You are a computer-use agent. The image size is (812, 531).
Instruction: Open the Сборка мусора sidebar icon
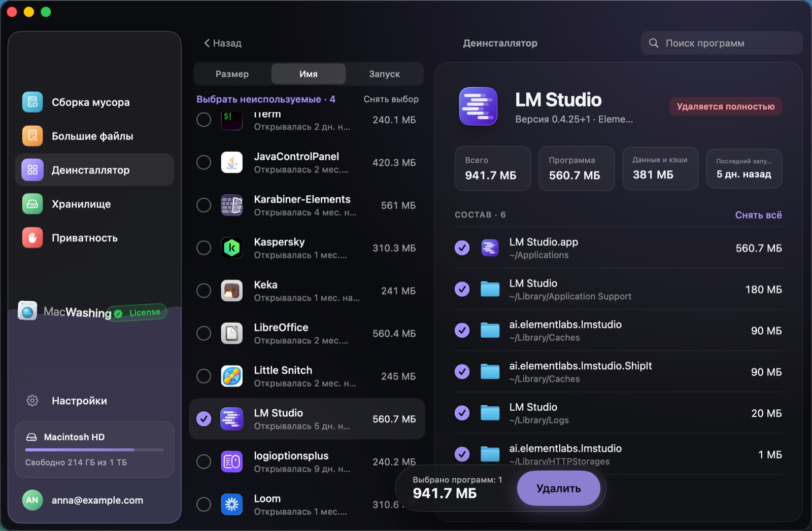coord(32,102)
